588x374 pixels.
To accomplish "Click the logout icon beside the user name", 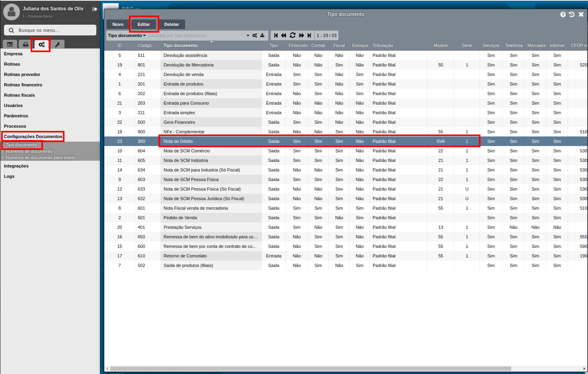I will click(x=95, y=9).
